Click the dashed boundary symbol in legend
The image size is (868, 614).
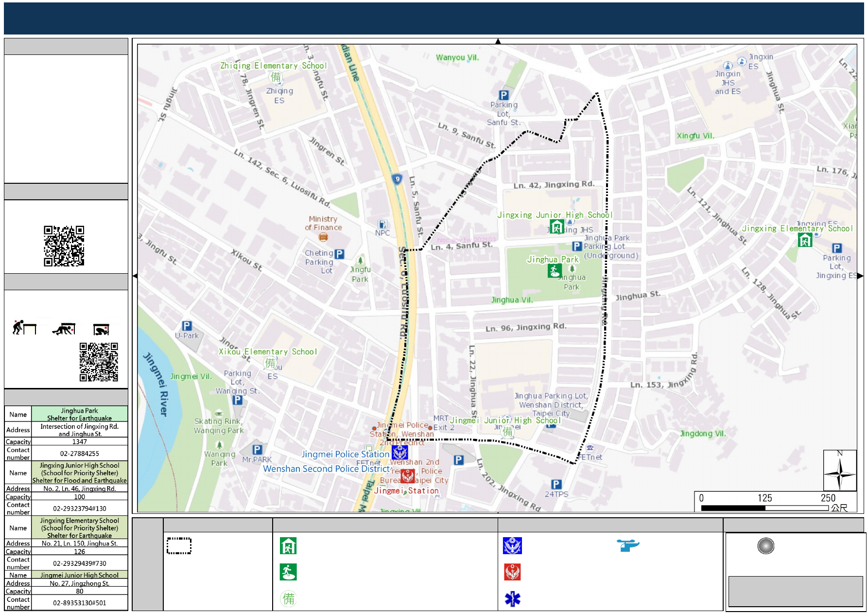(179, 546)
